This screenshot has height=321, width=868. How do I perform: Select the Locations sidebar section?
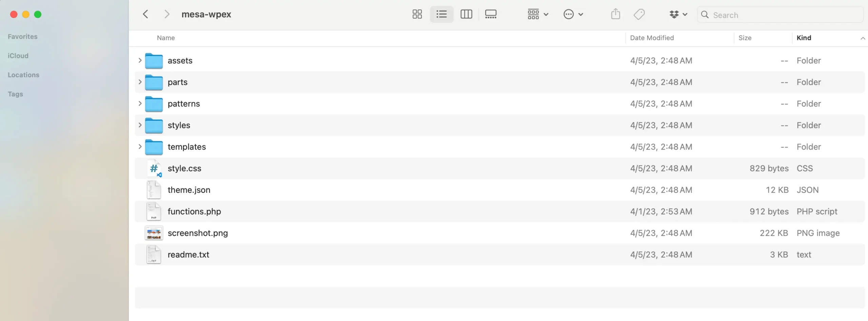(23, 75)
